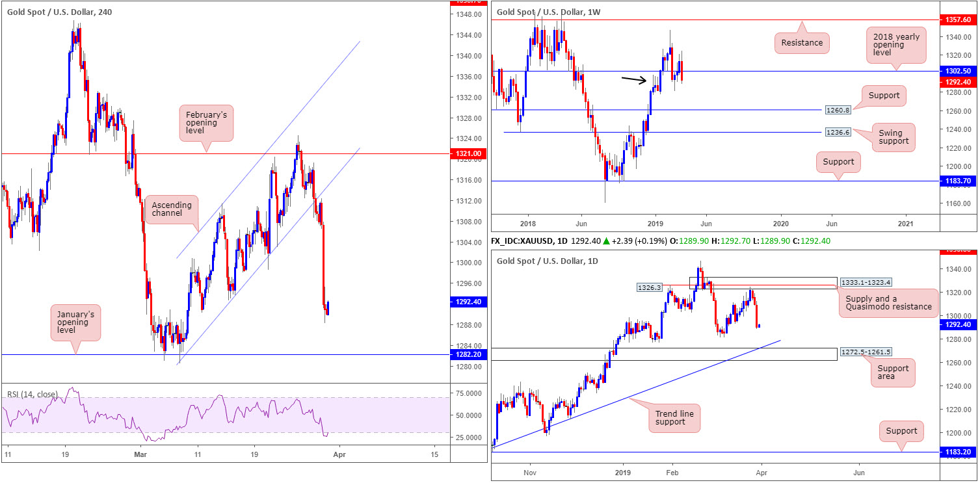Screen dimensions: 980x483
Task: Click the blue 1183.70 price label
Action: [959, 181]
